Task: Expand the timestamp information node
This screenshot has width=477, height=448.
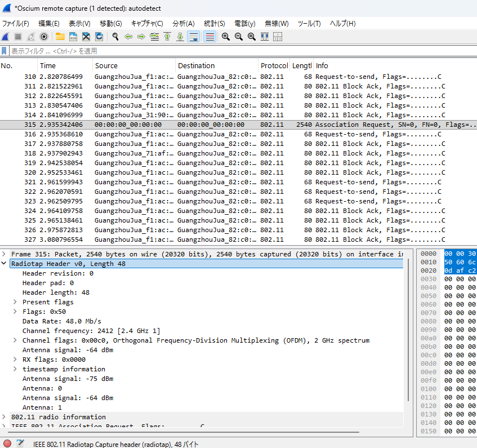Action: coord(15,369)
